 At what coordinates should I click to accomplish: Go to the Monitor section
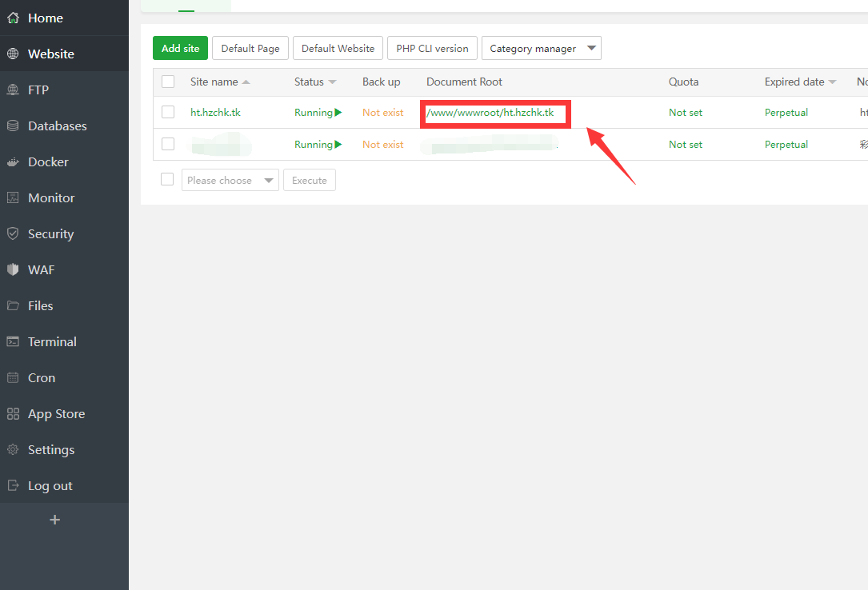pyautogui.click(x=51, y=197)
